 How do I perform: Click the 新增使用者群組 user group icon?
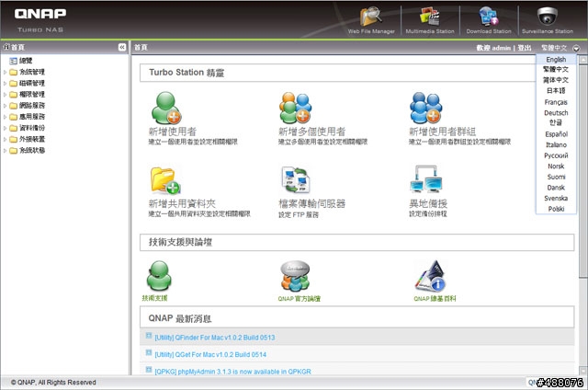(x=425, y=108)
